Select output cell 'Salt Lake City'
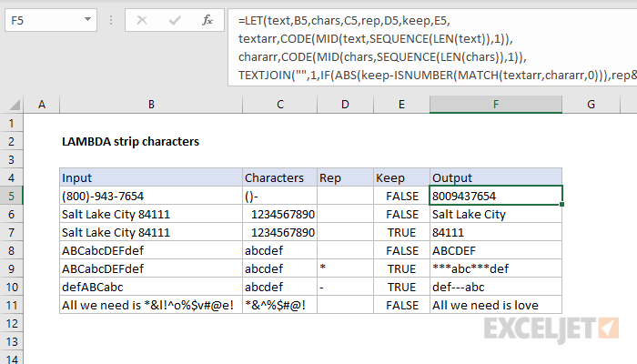This screenshot has height=364, width=637. coord(496,214)
